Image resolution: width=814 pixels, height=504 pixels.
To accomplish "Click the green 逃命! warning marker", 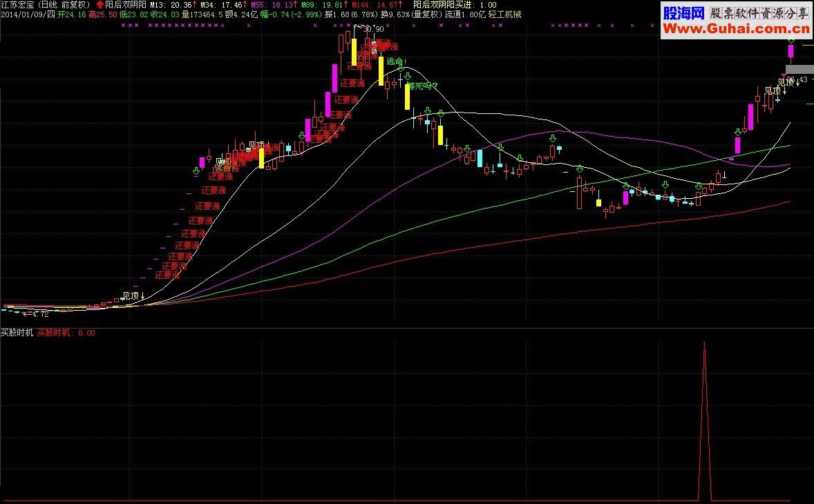I will click(x=396, y=61).
